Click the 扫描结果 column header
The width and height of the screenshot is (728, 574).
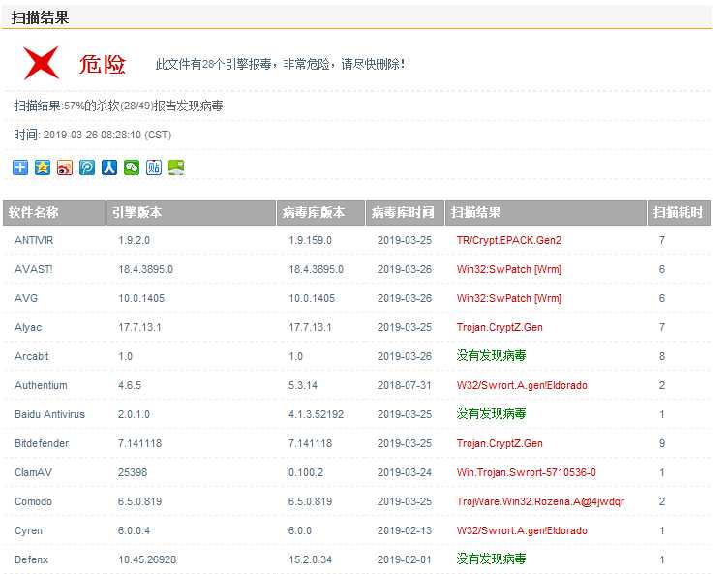tap(546, 213)
